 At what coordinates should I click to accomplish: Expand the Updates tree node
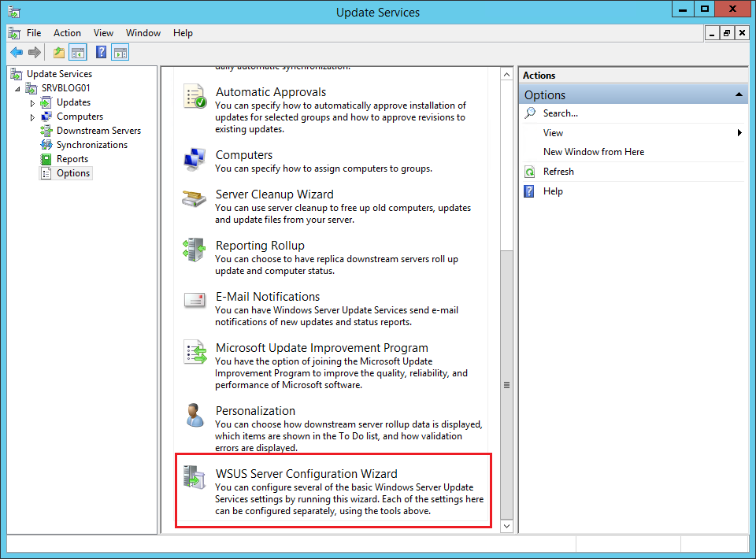tap(32, 103)
